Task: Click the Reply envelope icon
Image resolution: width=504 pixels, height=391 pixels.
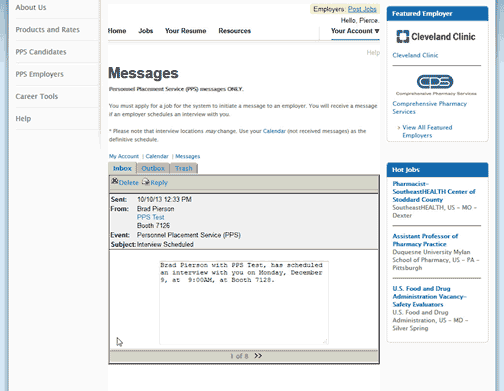Action: [x=146, y=181]
